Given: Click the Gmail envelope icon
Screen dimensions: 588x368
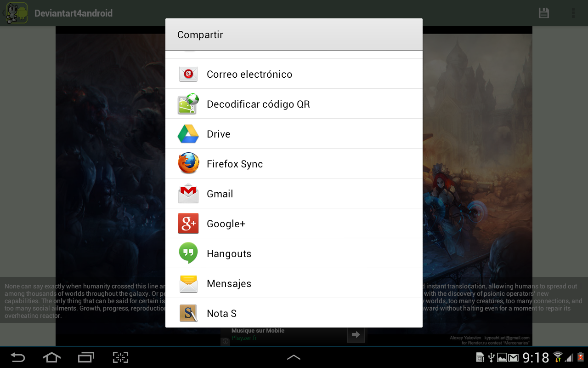Looking at the screenshot, I should 188,194.
